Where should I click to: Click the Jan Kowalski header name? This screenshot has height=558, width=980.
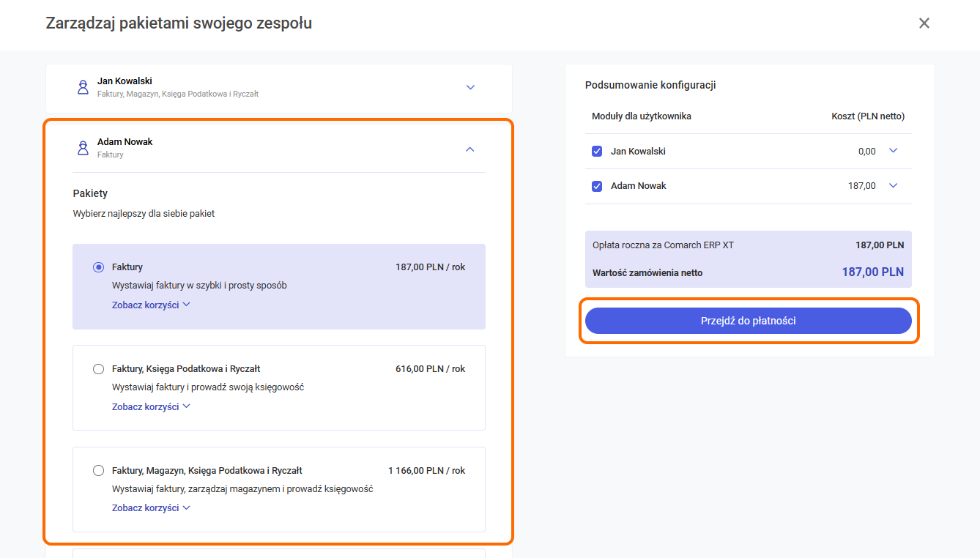pyautogui.click(x=125, y=81)
